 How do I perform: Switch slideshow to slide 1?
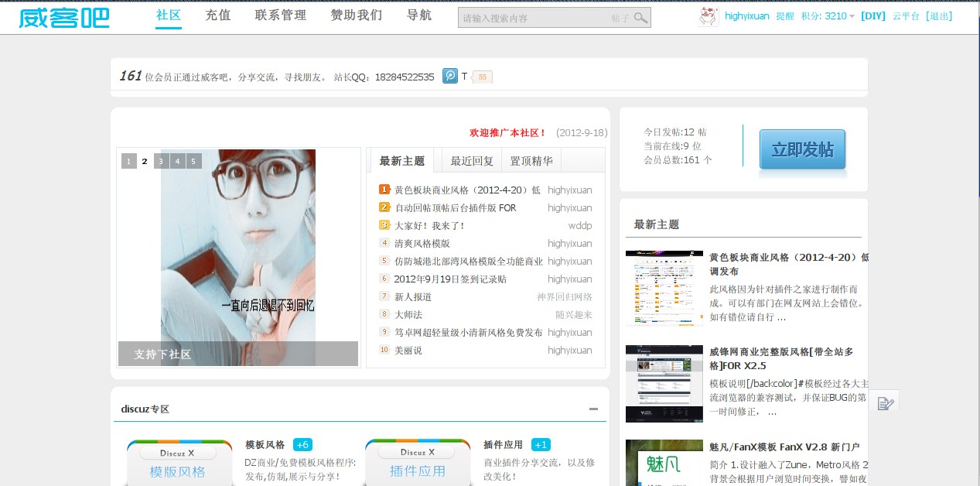128,161
